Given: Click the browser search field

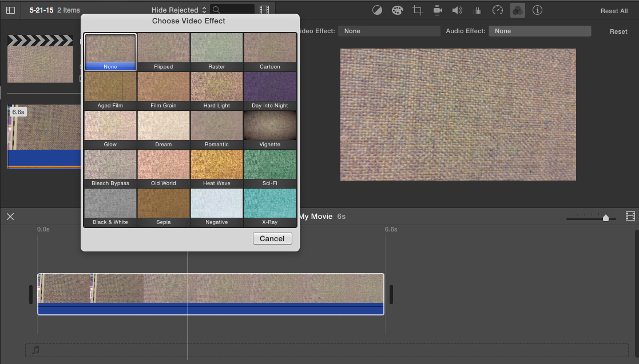Looking at the screenshot, I should (236, 10).
